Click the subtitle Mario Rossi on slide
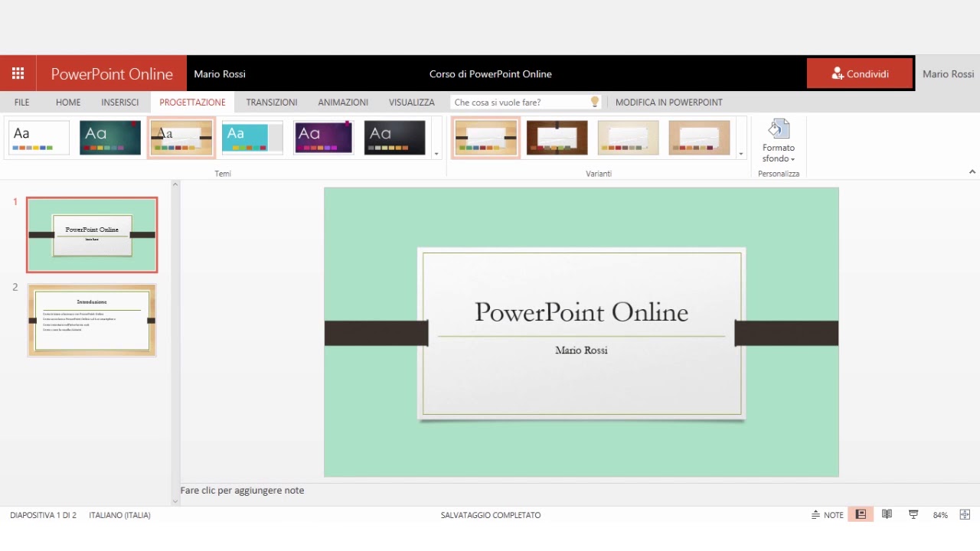The image size is (980, 551). pyautogui.click(x=581, y=350)
